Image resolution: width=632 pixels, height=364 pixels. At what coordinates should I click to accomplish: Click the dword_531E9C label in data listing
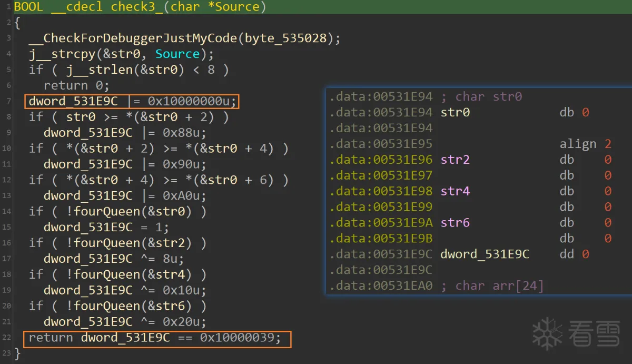click(485, 254)
